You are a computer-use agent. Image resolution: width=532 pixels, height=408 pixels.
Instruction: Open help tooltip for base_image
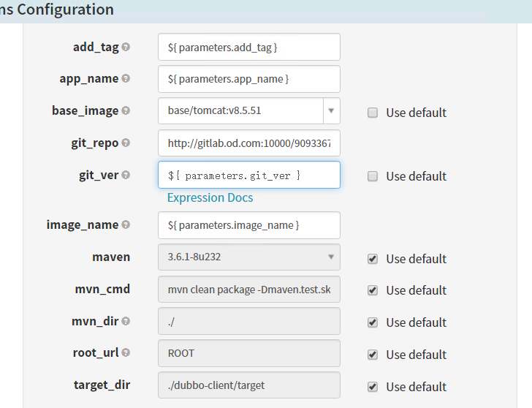tap(126, 111)
